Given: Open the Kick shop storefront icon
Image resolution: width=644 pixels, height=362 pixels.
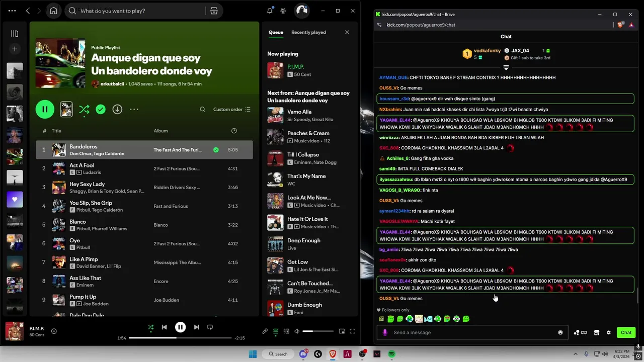Looking at the screenshot, I should coord(597,332).
